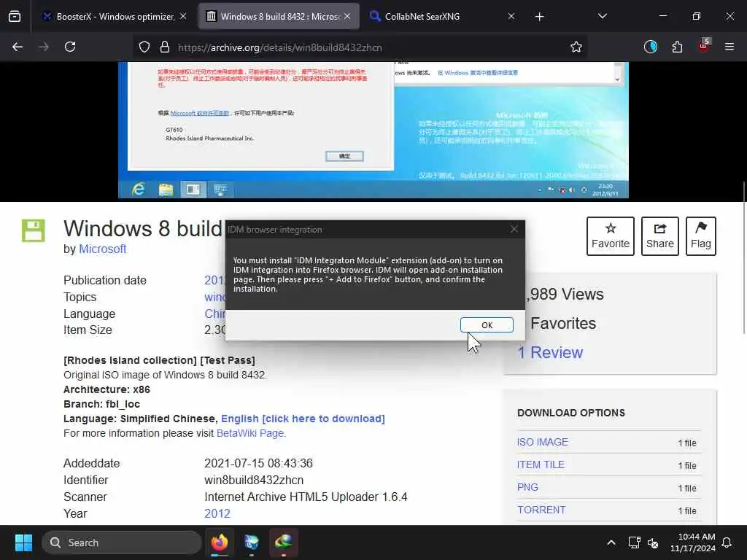
Task: Go back to the previous page
Action: pos(18,47)
